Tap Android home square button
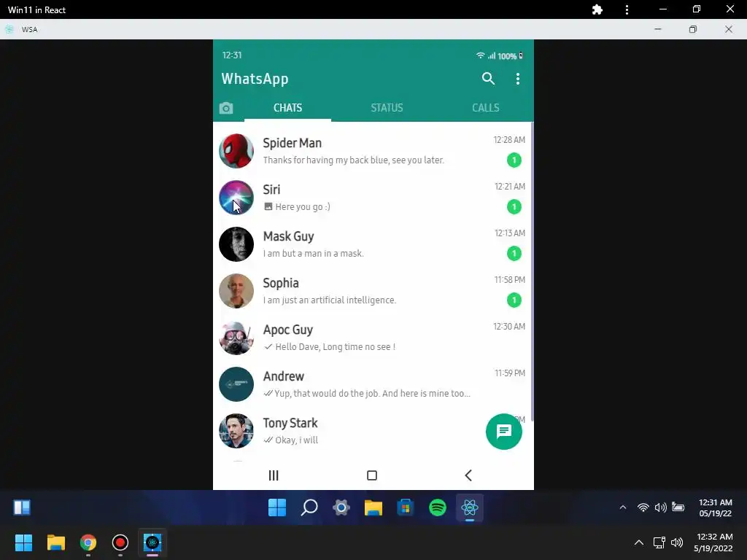747x560 pixels. [372, 475]
